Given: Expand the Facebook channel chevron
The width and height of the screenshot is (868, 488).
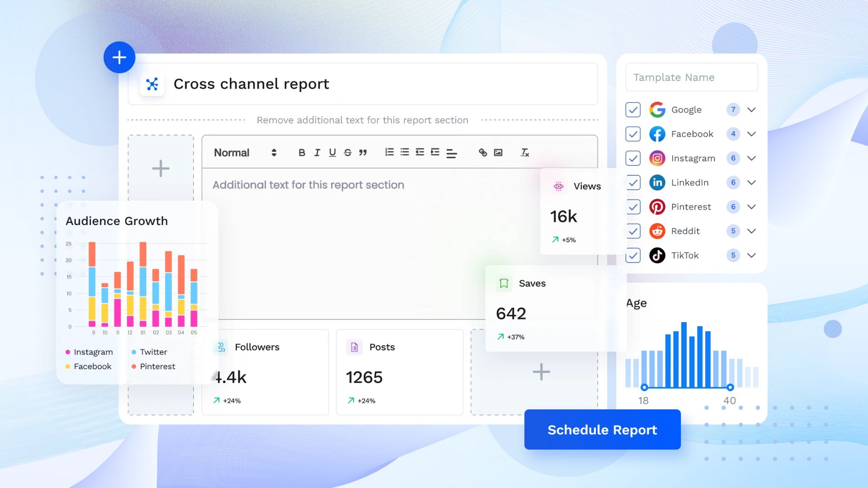Looking at the screenshot, I should 751,134.
